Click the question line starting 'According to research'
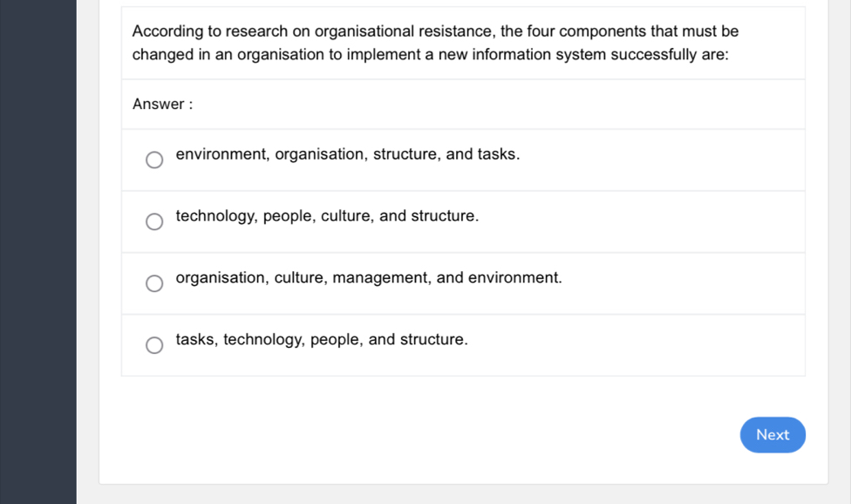Image resolution: width=851 pixels, height=504 pixels. (x=435, y=31)
